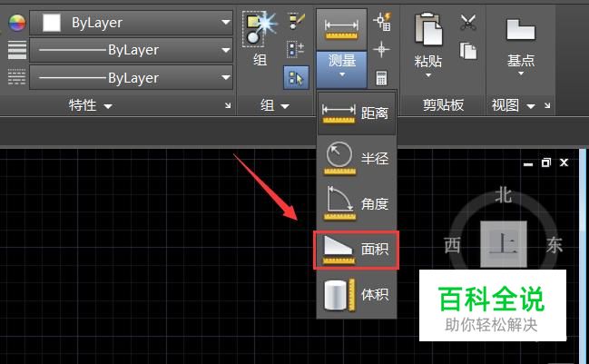Screen dimensions: 589x364
Task: Click the 基点 base view icon
Action: (521, 30)
